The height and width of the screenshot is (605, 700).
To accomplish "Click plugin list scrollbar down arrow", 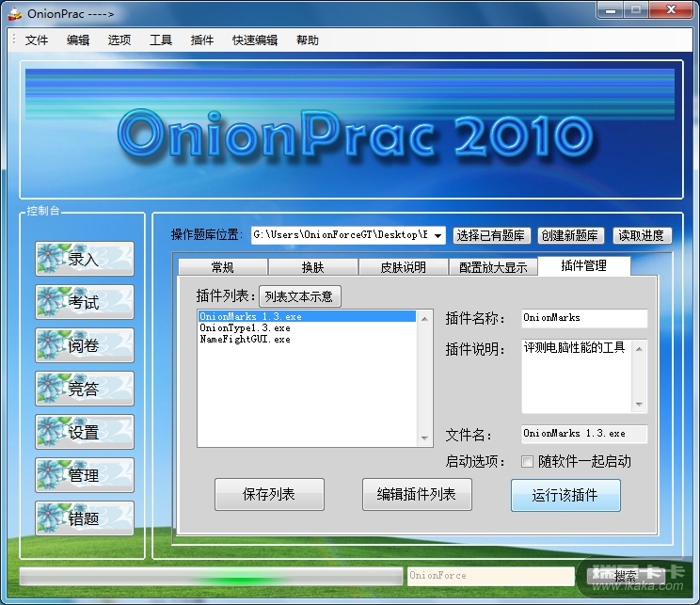I will tap(424, 438).
